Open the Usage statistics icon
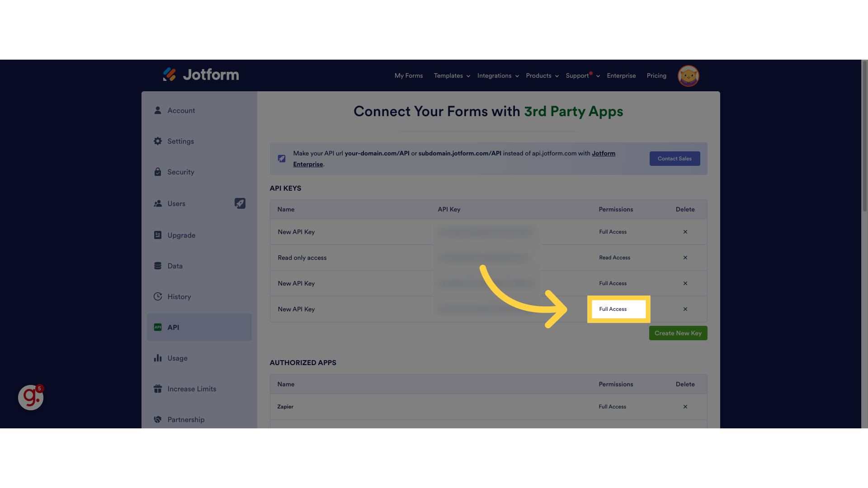The image size is (868, 488). pos(157,358)
